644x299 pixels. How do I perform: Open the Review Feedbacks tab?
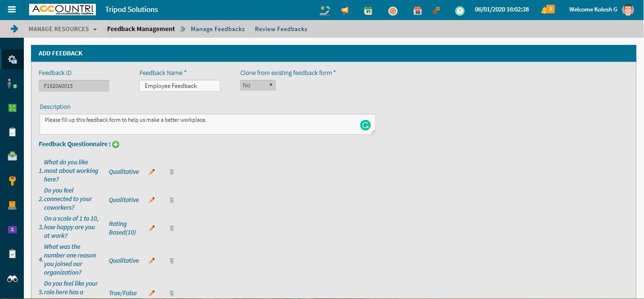281,29
